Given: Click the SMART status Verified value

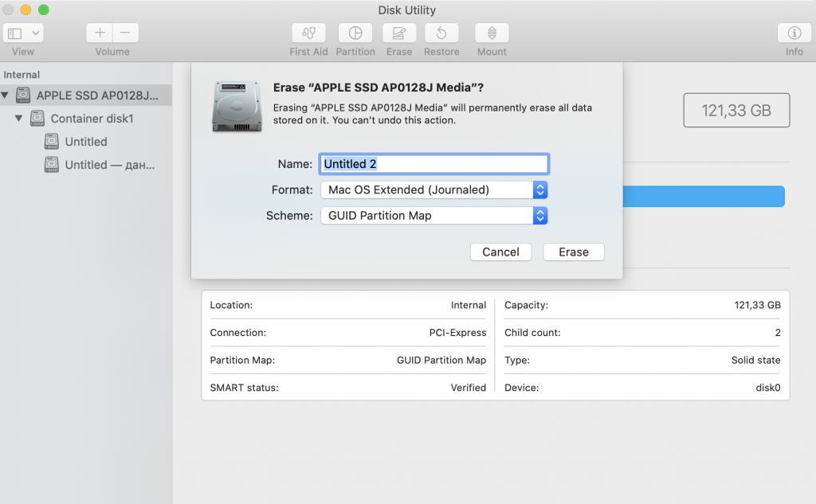Looking at the screenshot, I should tap(468, 388).
